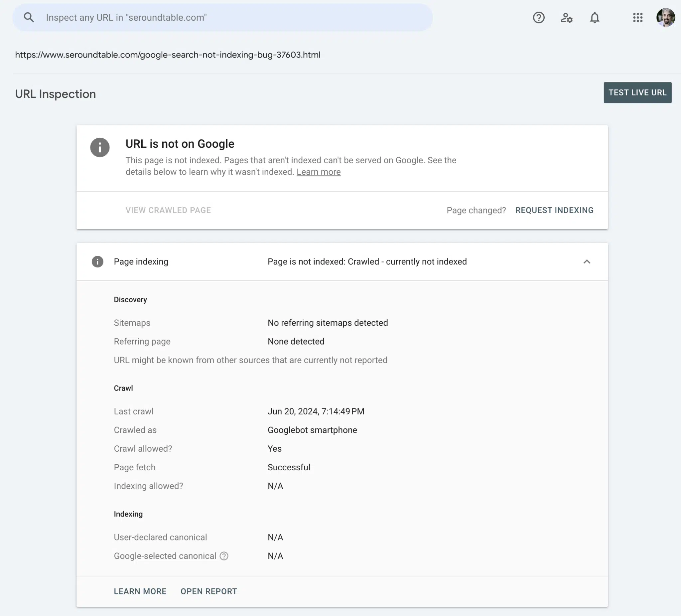Click LEARN MORE at the card bottom

140,591
